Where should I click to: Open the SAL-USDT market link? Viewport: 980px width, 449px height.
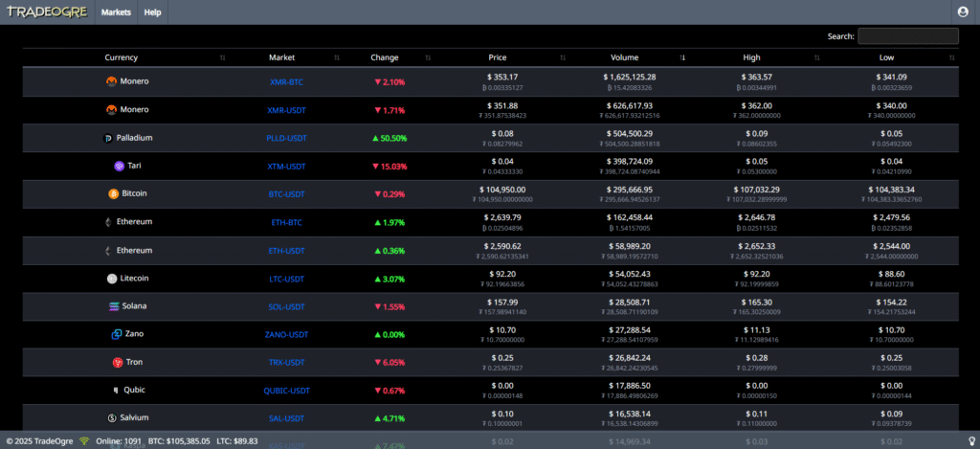click(x=286, y=418)
